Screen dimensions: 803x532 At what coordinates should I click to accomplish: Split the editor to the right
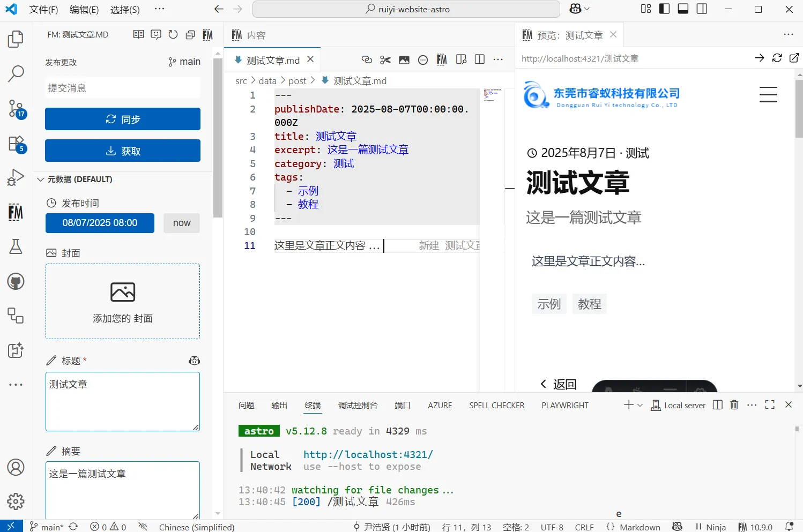(480, 59)
